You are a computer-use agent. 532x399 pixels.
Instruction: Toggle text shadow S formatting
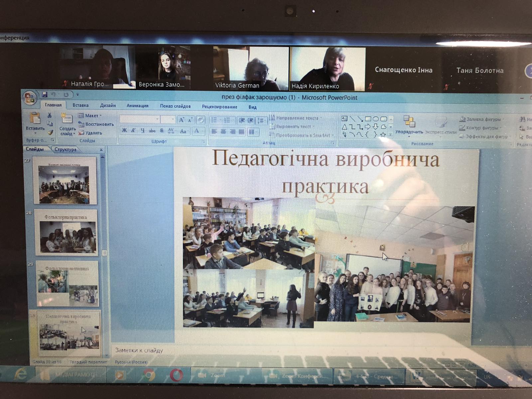point(162,131)
